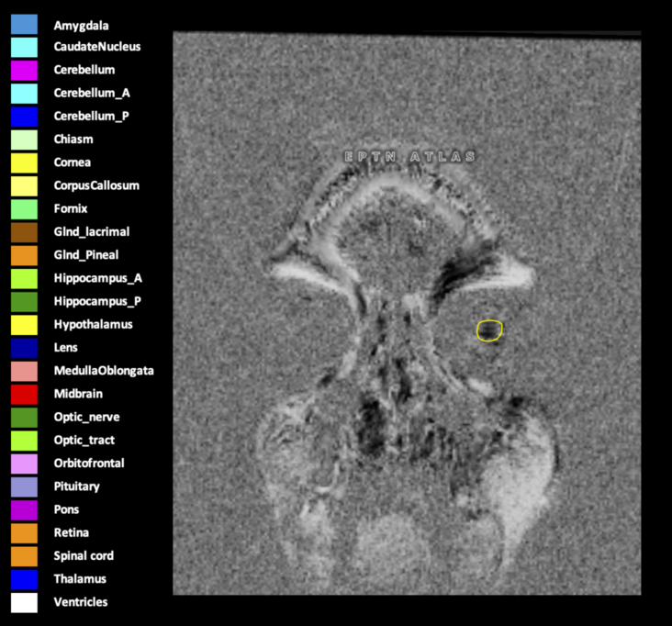Viewport: 672px width, 626px height.
Task: Click the Amygdala color swatch
Action: point(24,24)
